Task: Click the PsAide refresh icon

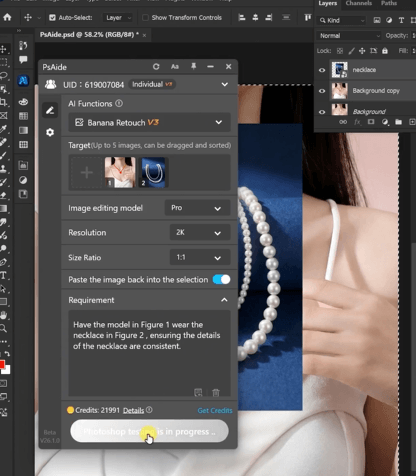Action: [156, 67]
